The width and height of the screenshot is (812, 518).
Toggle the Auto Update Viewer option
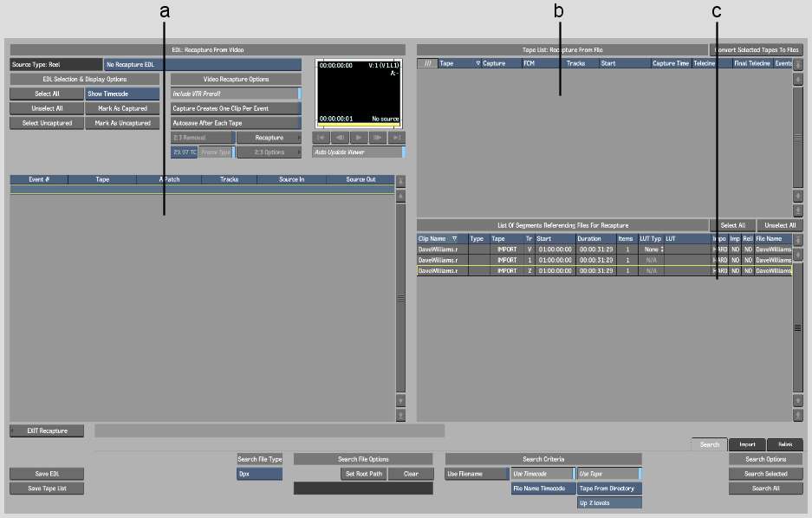click(358, 152)
